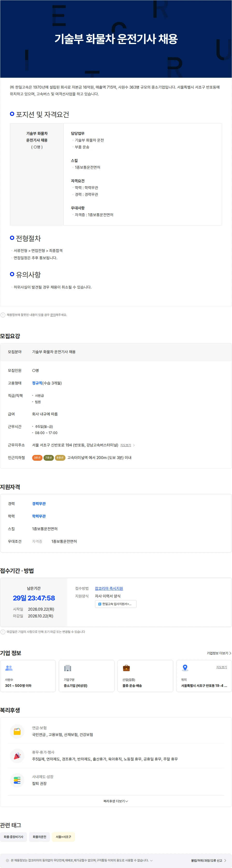Open 잡코리아 즉시지원 link
Viewport: 232px width, 868px height.
(109, 588)
